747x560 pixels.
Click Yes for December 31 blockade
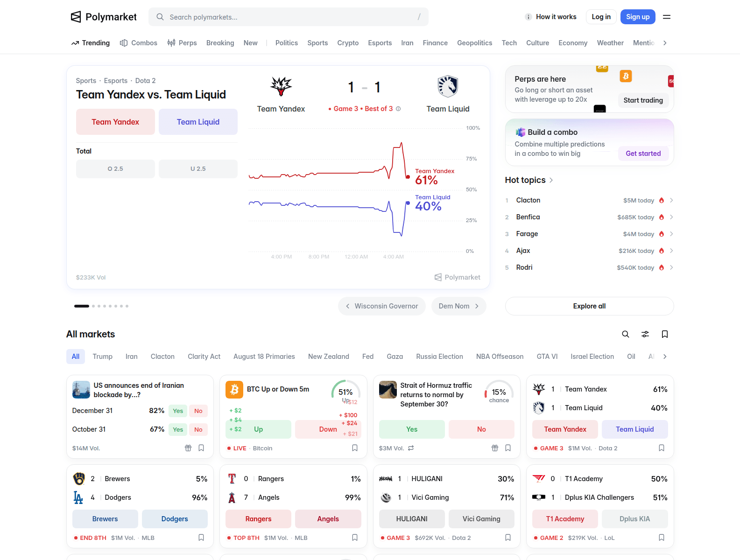(178, 411)
